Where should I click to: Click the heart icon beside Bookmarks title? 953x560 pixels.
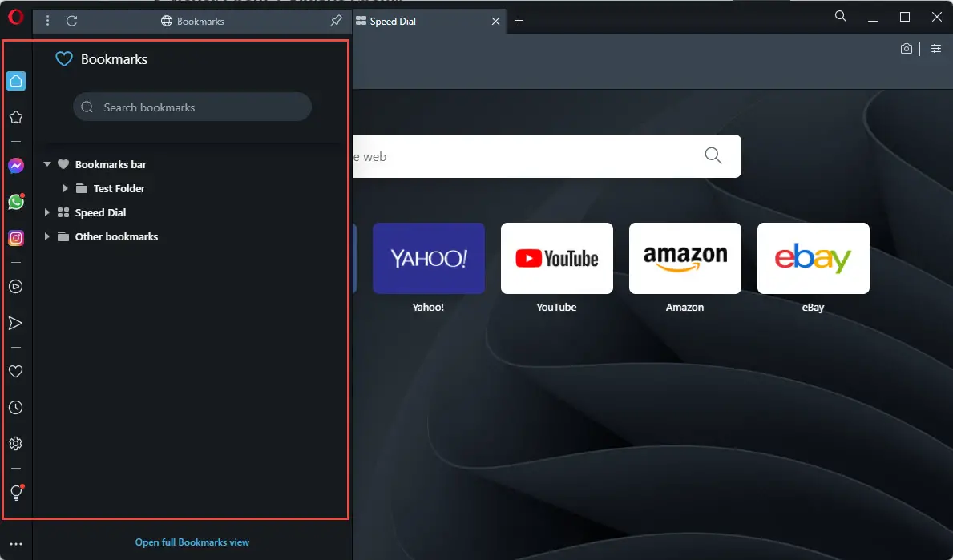pyautogui.click(x=64, y=59)
